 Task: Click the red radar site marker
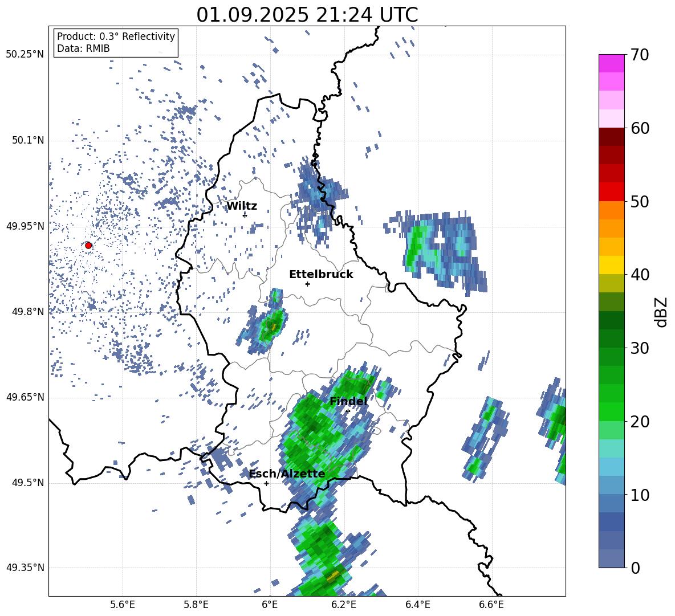(88, 245)
